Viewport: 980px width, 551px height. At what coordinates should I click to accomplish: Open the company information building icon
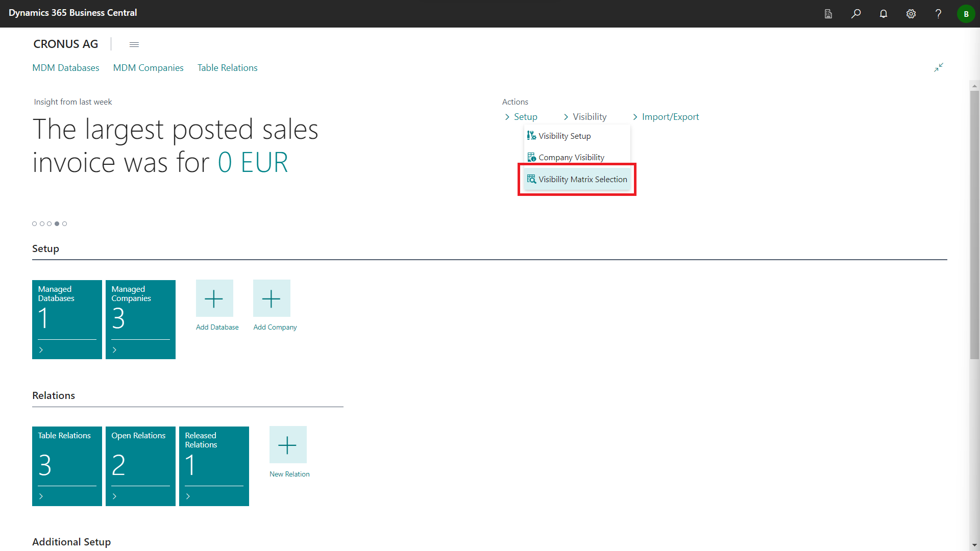click(x=828, y=14)
